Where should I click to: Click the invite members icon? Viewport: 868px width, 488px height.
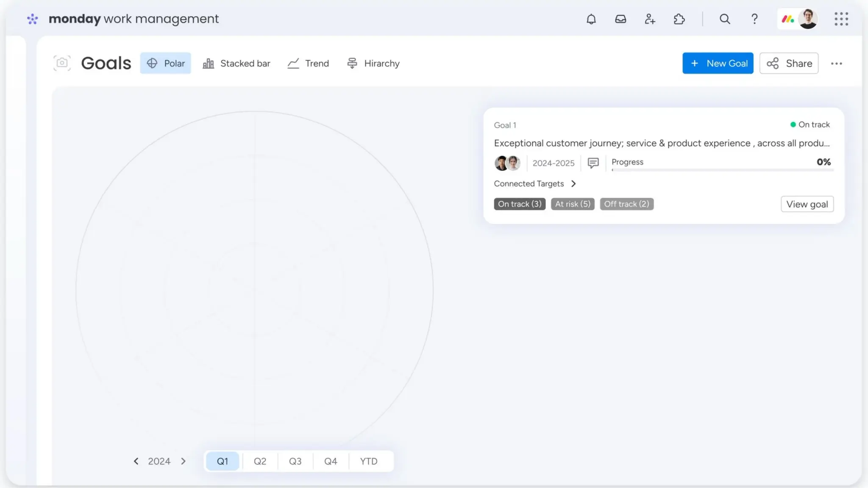pos(650,19)
